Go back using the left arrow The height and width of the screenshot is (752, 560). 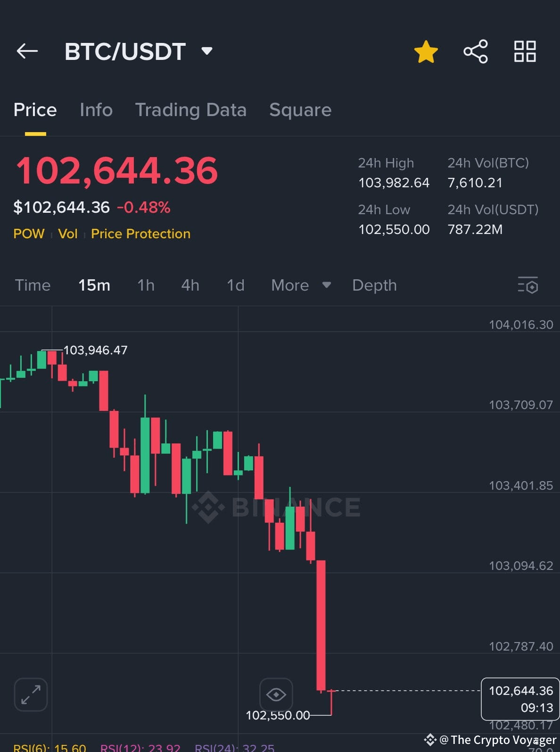[x=27, y=51]
